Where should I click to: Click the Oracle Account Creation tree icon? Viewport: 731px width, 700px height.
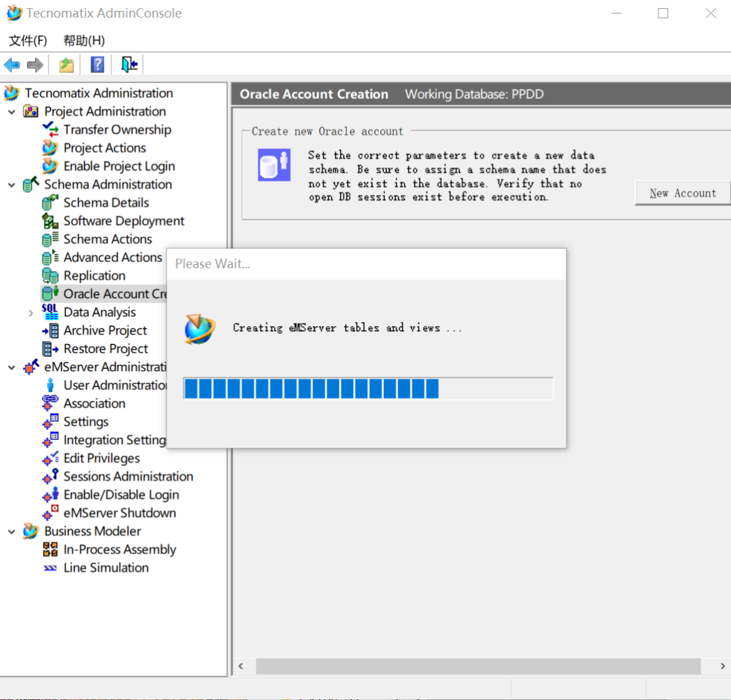[50, 294]
